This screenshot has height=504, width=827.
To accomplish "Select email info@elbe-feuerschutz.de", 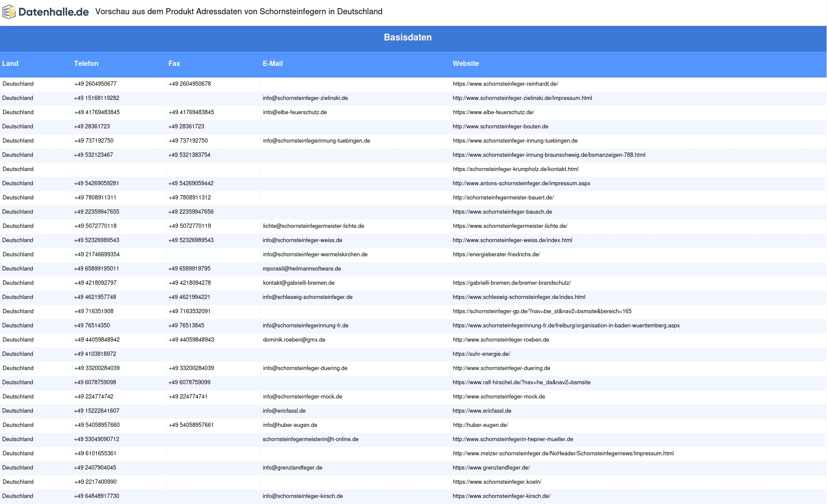I will pyautogui.click(x=295, y=112).
